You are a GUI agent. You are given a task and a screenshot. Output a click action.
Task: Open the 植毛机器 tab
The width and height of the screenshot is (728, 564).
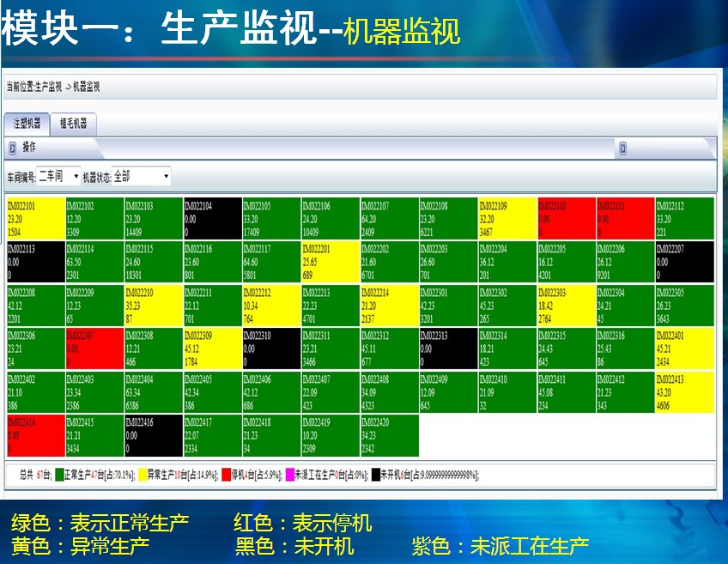click(x=74, y=124)
